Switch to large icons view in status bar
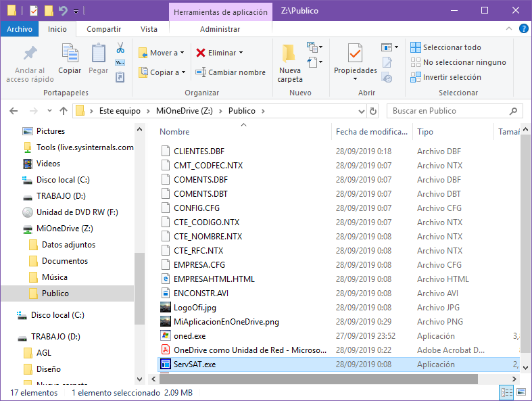532x401 pixels. [521, 392]
